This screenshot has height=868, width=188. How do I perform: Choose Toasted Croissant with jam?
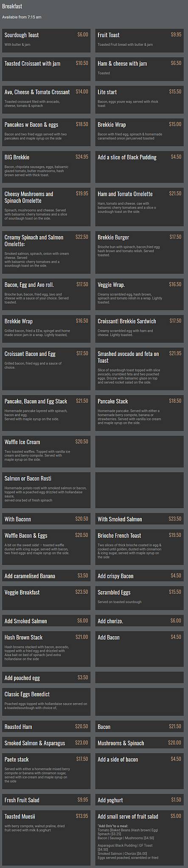pos(46,70)
